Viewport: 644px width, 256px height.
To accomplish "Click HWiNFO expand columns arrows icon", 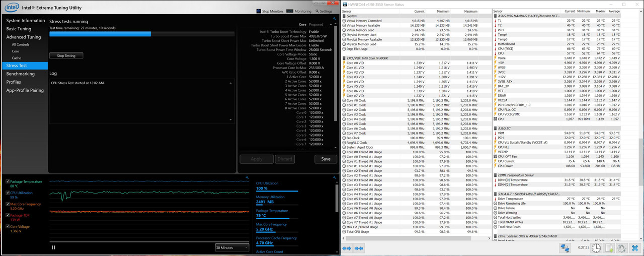I will (x=347, y=248).
